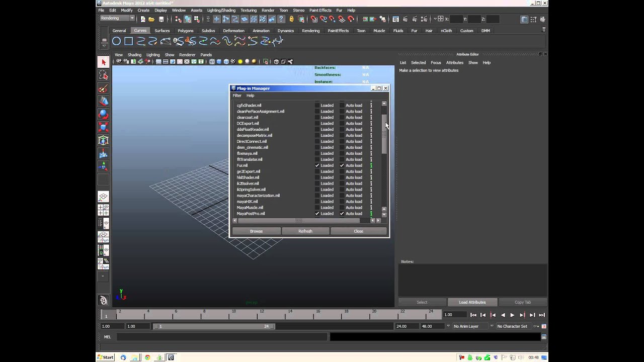Close the Plug-in Manager with Close button

coord(358,231)
